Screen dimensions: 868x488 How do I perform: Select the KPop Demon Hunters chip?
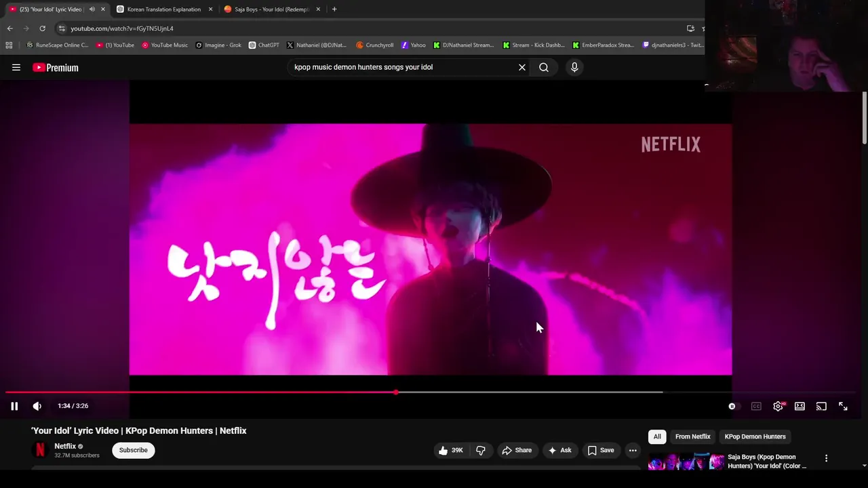pyautogui.click(x=755, y=436)
